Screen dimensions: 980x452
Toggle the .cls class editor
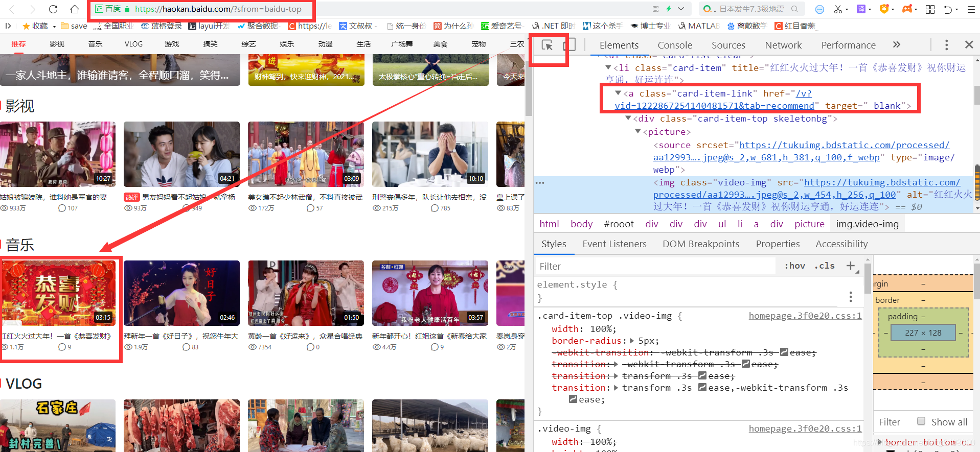tap(825, 266)
